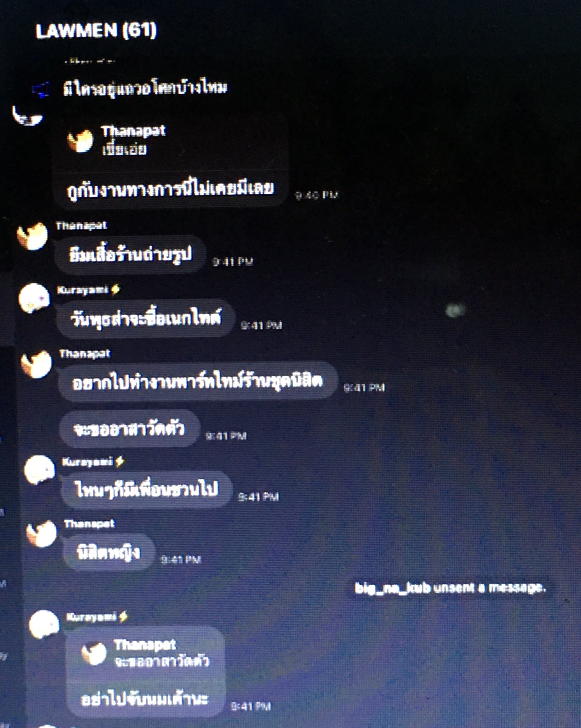Click Thanapat's avatar beside the female student message

(x=42, y=533)
